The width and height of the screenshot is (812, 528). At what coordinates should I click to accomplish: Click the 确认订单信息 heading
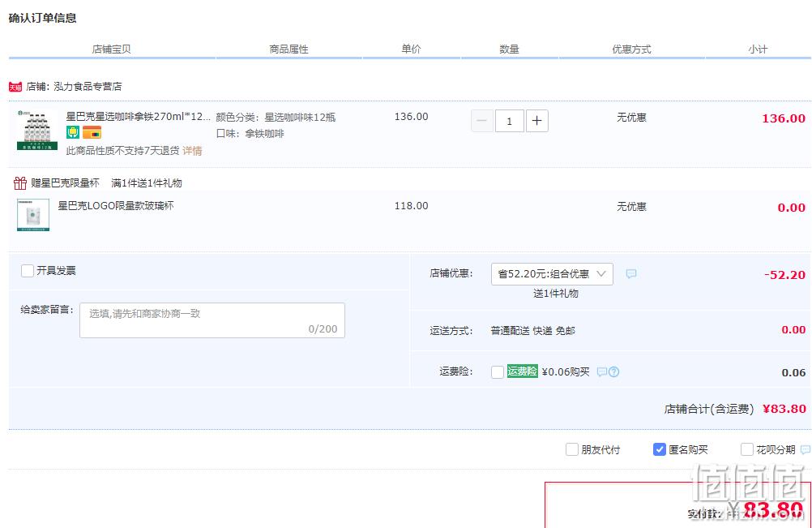click(x=42, y=18)
